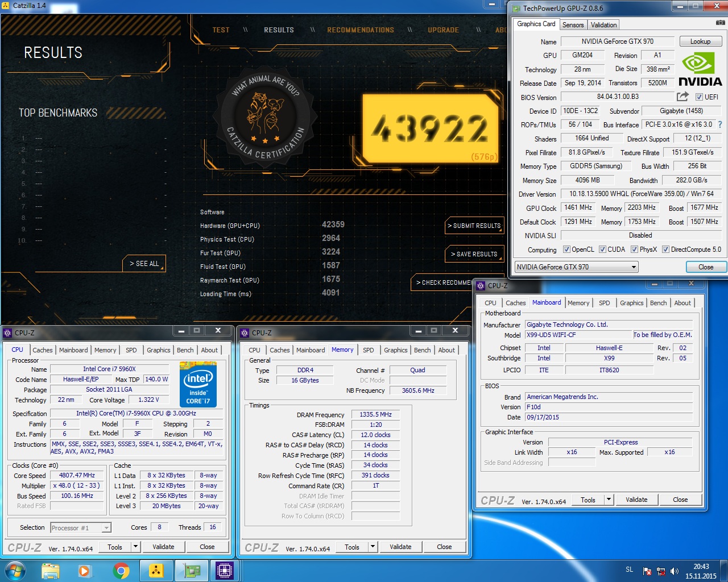
Task: Open the Windows Start menu
Action: coord(15,571)
